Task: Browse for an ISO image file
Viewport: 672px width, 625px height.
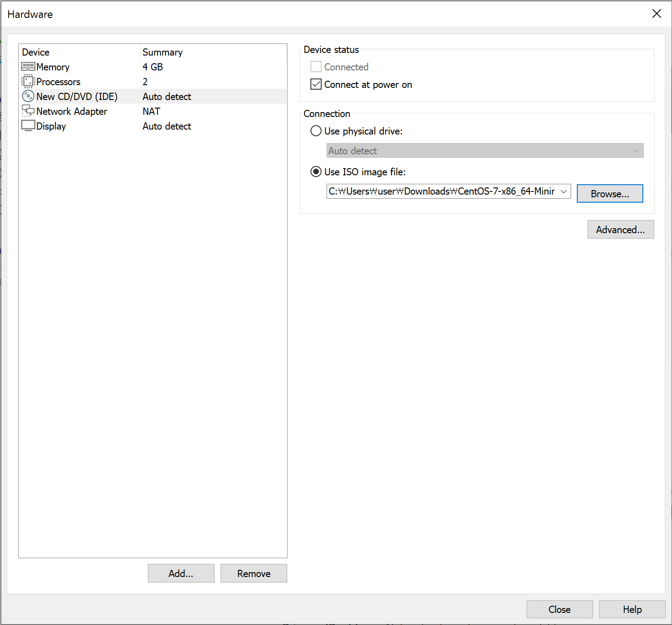Action: [x=610, y=194]
